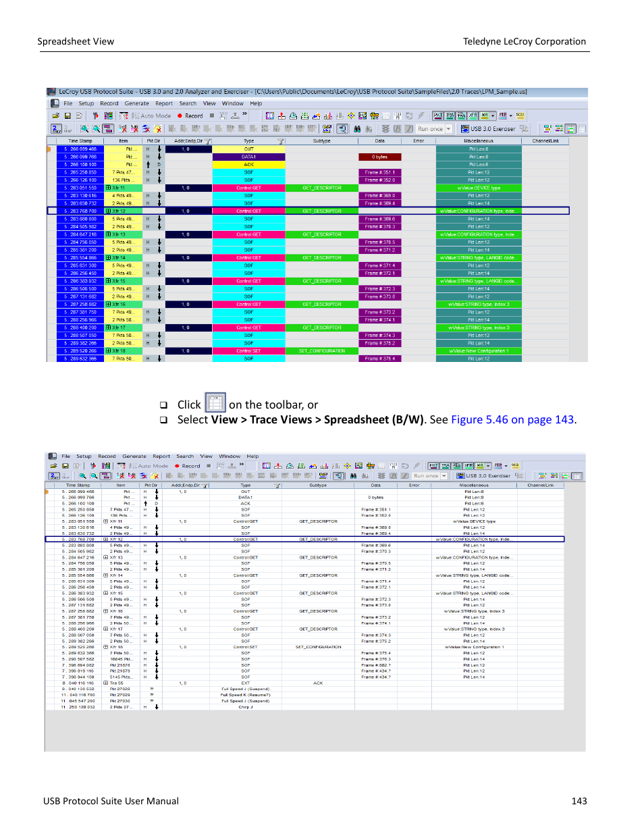Viewport: 644px width, 834px height.
Task: Click Zoom Out magnifier in top window
Action: pos(97,128)
